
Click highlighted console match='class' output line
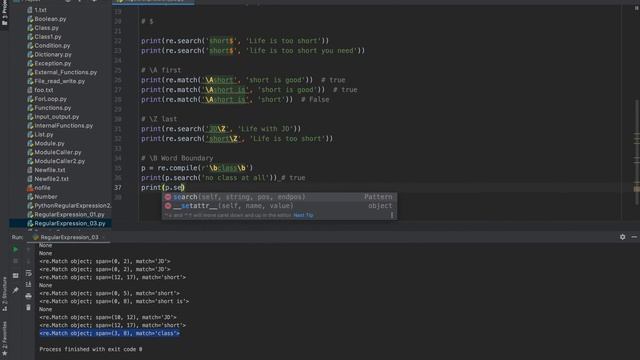pyautogui.click(x=109, y=333)
